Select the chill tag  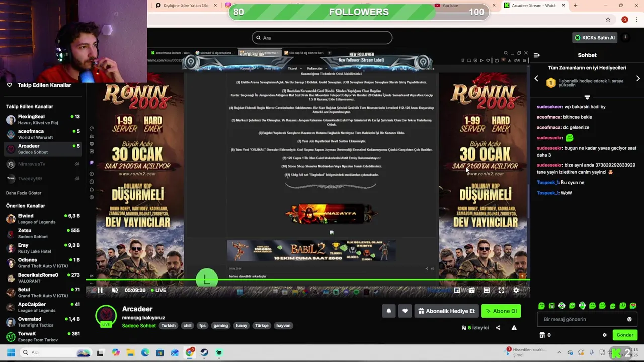click(x=187, y=326)
